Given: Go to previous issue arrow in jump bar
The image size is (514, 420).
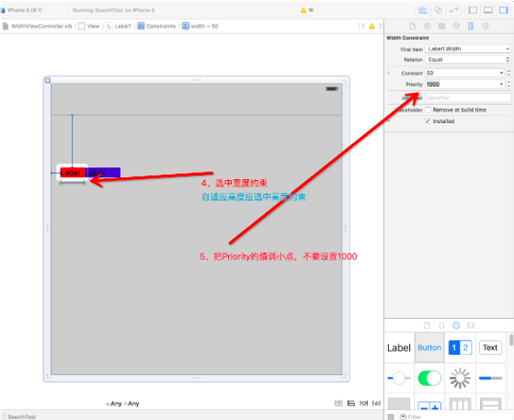Looking at the screenshot, I should [x=363, y=26].
